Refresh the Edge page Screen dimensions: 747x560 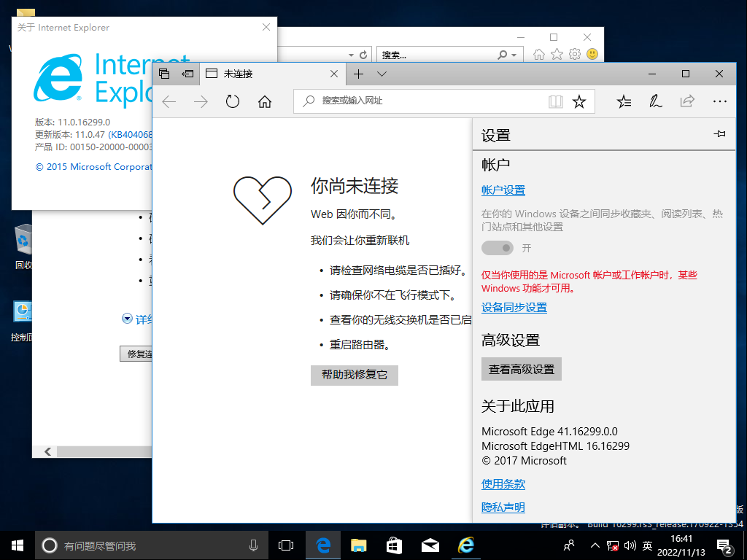[233, 101]
